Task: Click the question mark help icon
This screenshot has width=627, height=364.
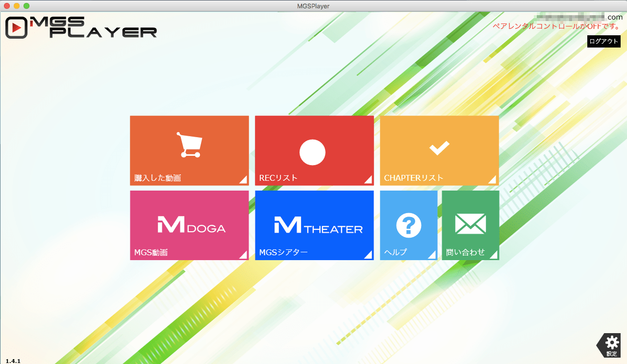Action: click(409, 225)
